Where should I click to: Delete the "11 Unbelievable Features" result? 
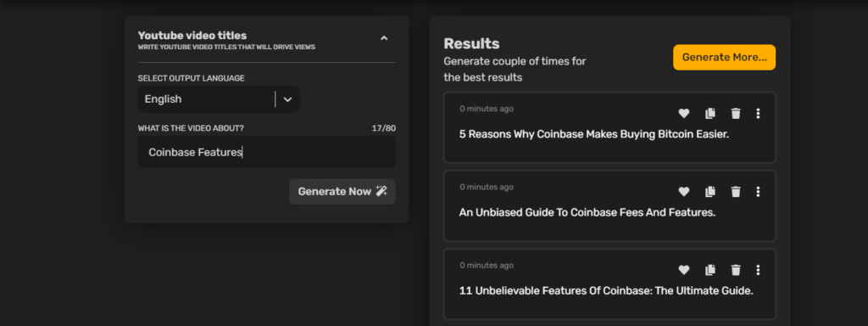[736, 270]
